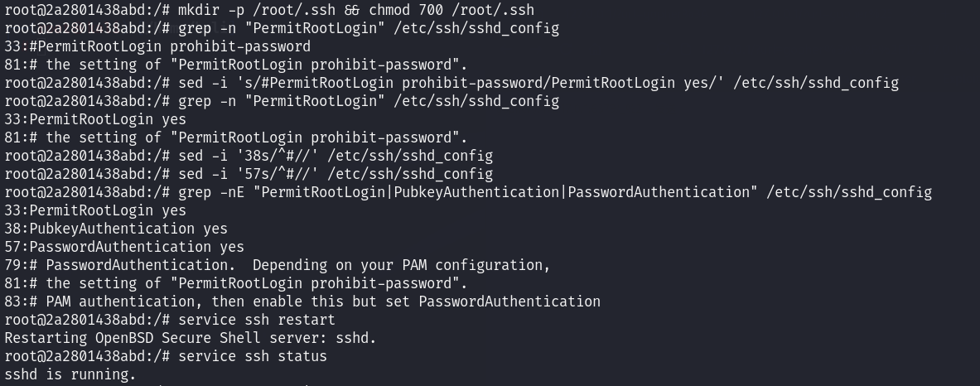This screenshot has height=386, width=980.
Task: Click line 79 mentioning PAM configuration
Action: click(278, 265)
